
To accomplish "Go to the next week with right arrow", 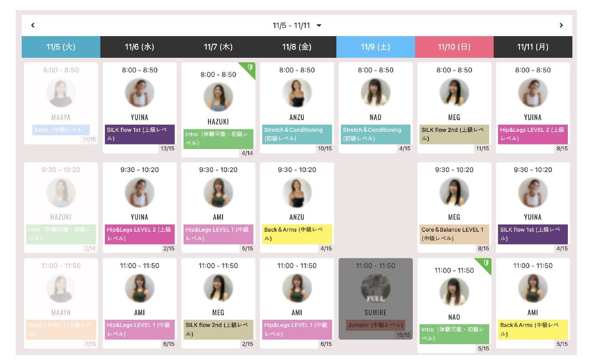I will [561, 25].
